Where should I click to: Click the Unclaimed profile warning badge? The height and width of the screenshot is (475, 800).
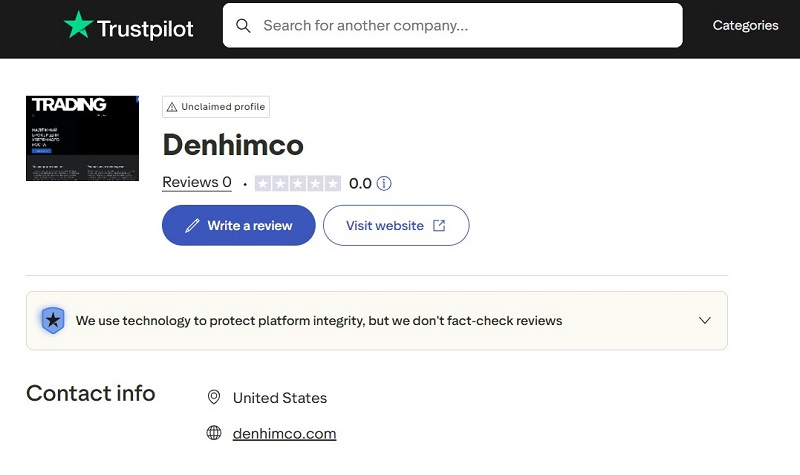[216, 107]
